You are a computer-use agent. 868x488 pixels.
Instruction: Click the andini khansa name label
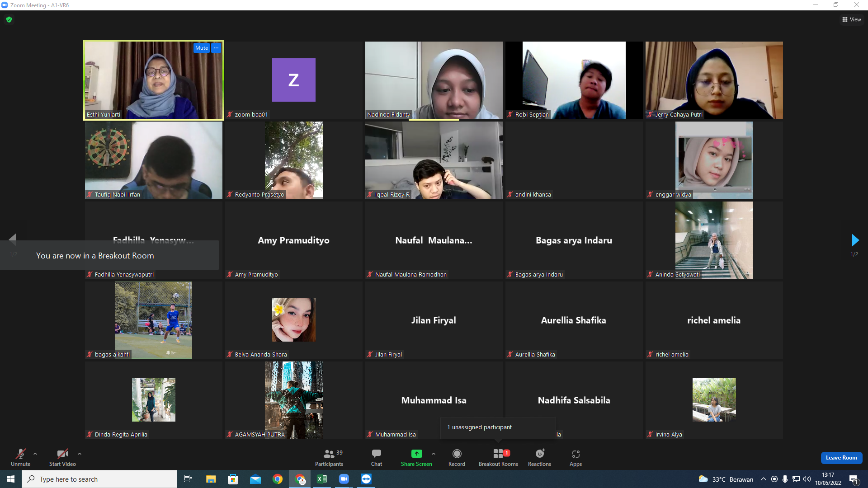point(533,195)
